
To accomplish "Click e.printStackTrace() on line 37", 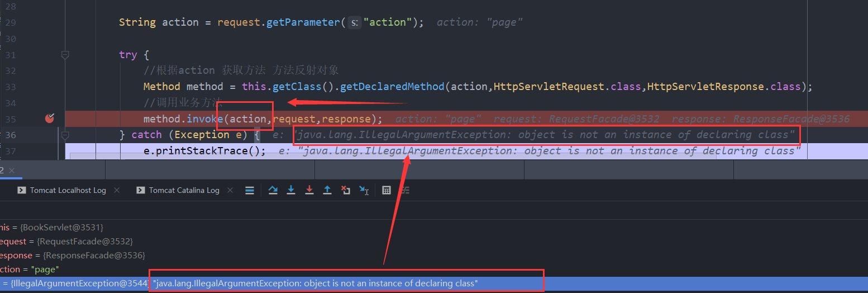I will (x=204, y=151).
